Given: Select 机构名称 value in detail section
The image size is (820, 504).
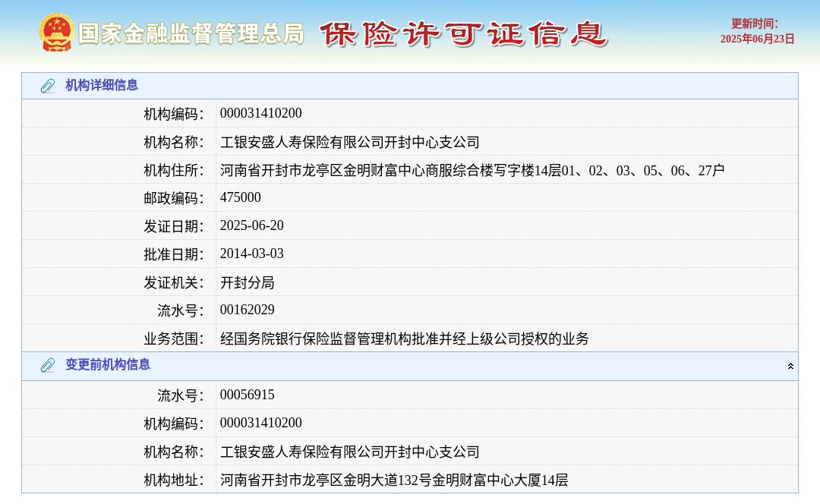Looking at the screenshot, I should 350,142.
